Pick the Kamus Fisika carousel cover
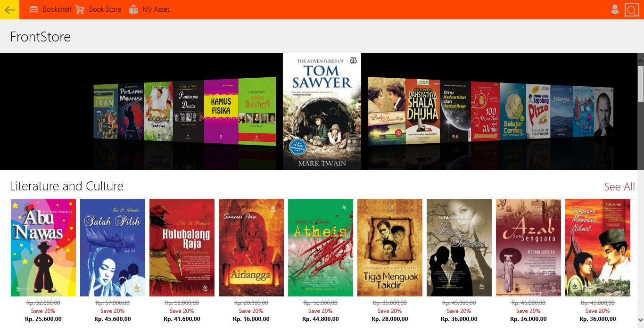Viewport: 644px width, 328px height. pyautogui.click(x=221, y=111)
